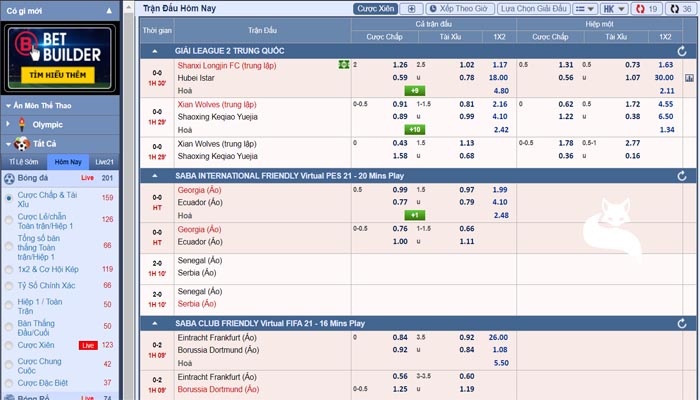Select Tỷ Số Chính Xác radio option

click(x=8, y=286)
